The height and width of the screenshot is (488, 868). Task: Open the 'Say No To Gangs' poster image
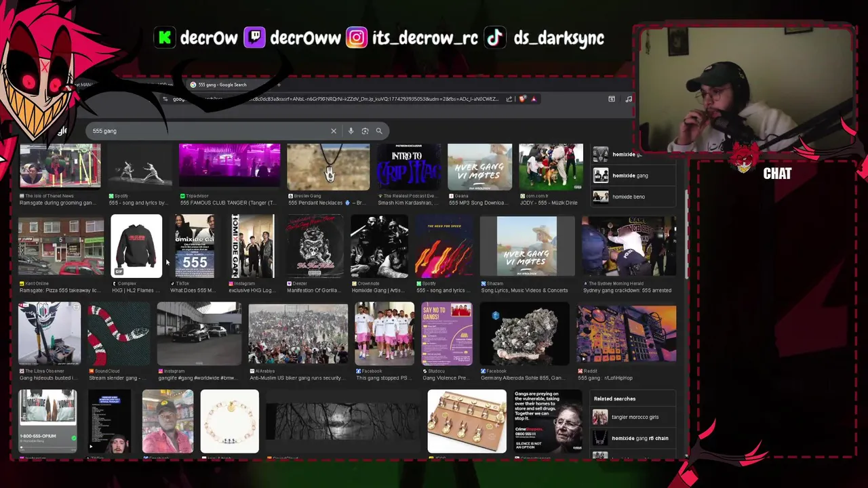click(x=447, y=334)
